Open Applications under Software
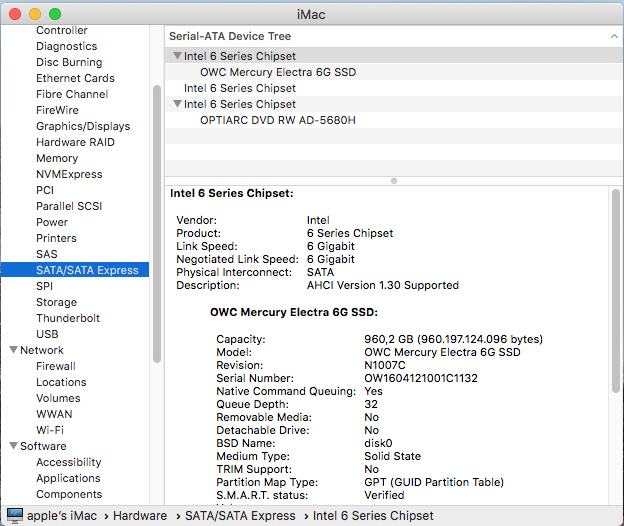The width and height of the screenshot is (624, 526). click(x=68, y=478)
